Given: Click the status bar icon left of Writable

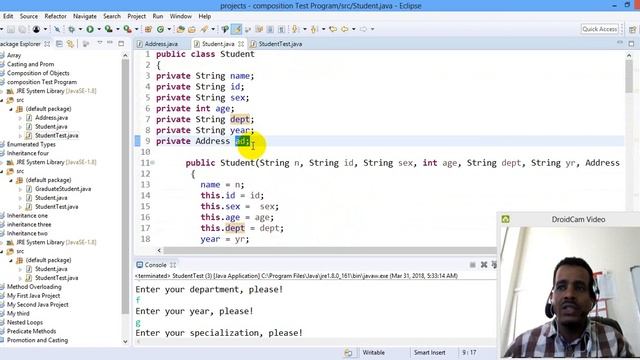Looking at the screenshot, I should (348, 353).
